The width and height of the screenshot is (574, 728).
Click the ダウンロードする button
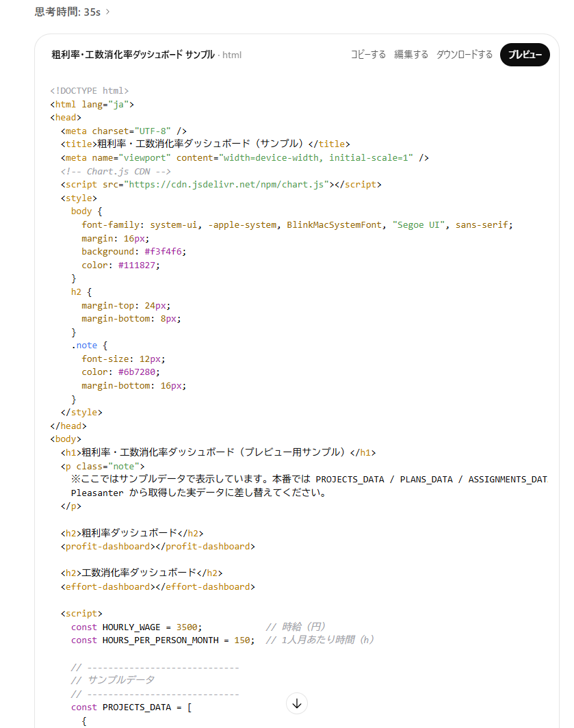point(464,55)
